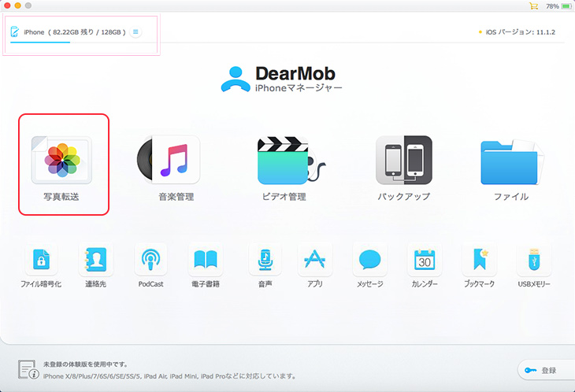Viewport: 575px width, 392px height.
Task: Open the ブックマーク bookmark icon
Action: pyautogui.click(x=479, y=260)
